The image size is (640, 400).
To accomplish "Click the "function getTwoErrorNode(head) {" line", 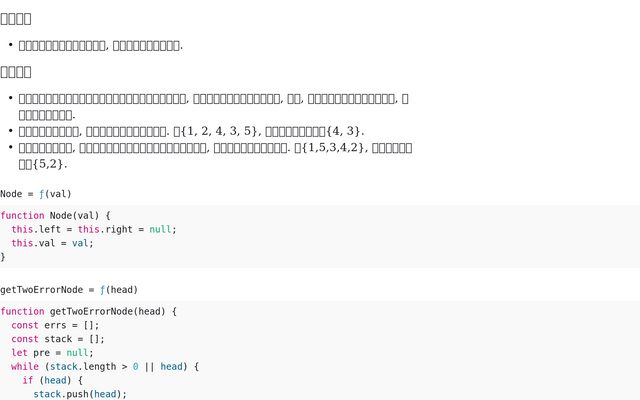I will point(88,312).
